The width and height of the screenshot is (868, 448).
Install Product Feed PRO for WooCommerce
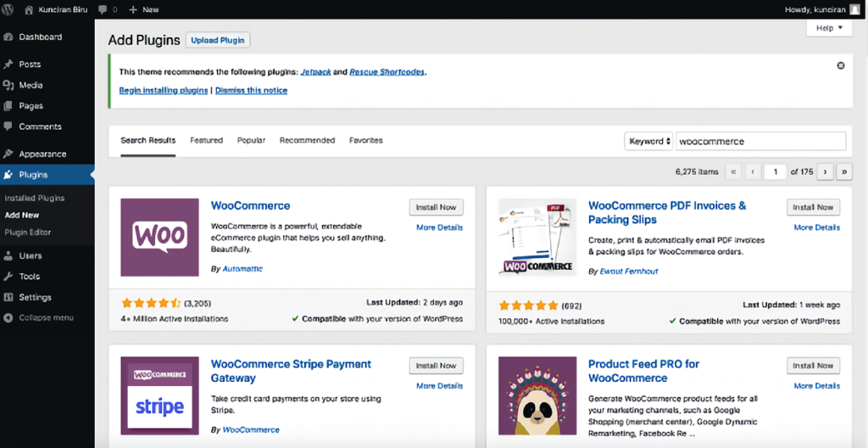(x=813, y=366)
